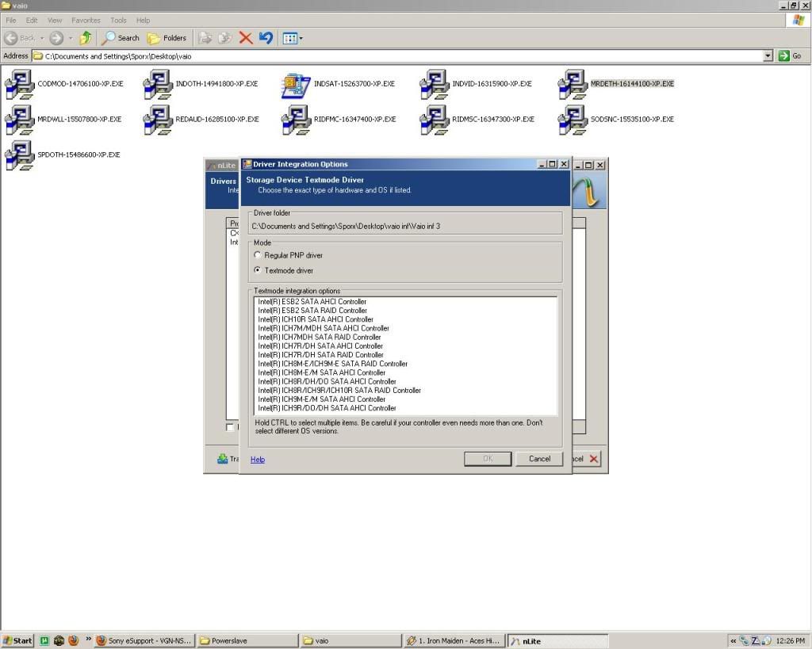This screenshot has height=649, width=812.
Task: Select Intel(R) ICH8R/DH/DO SATA AHCI Controller
Action: point(327,381)
